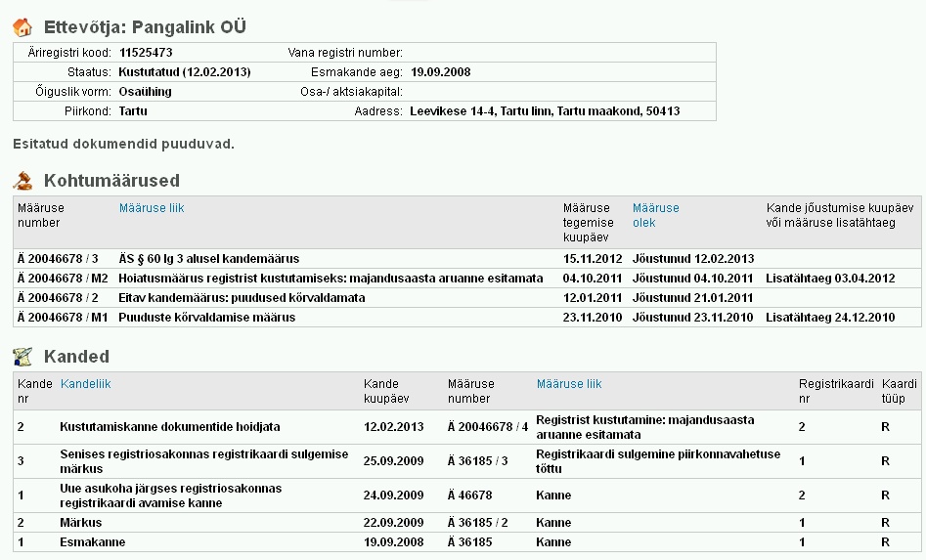The image size is (926, 560).
Task: Click 'Eitav kandemäärus: puudused kõrvaldamata' text
Action: point(242,297)
